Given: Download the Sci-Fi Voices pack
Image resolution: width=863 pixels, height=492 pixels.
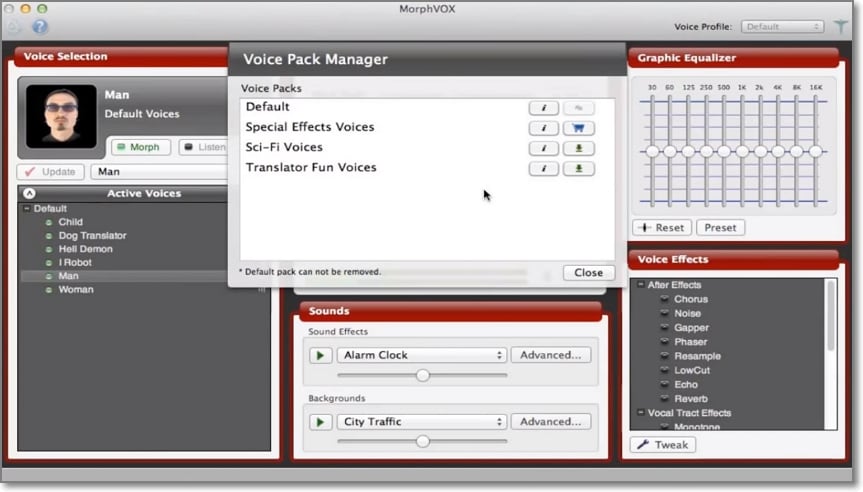Looking at the screenshot, I should pos(578,148).
